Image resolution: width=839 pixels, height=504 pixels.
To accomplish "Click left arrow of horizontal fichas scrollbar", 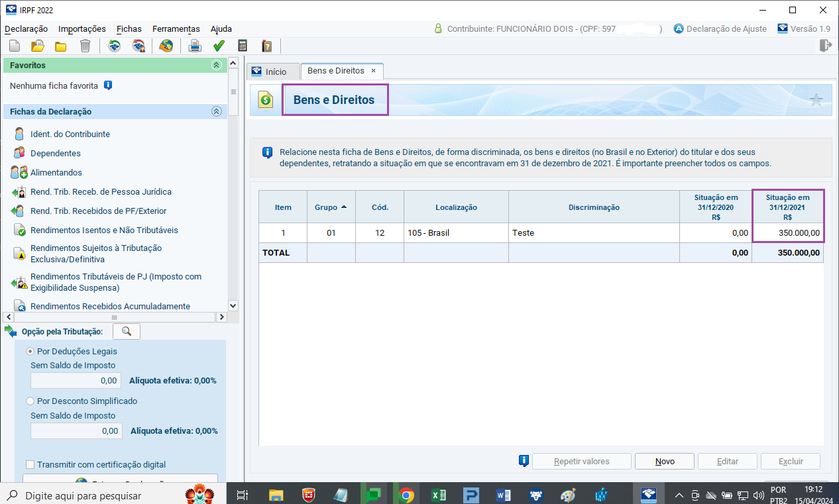I will (9, 318).
